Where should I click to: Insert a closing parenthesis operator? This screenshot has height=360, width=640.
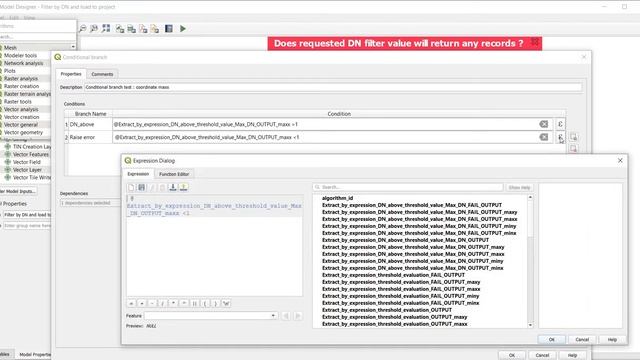point(216,303)
